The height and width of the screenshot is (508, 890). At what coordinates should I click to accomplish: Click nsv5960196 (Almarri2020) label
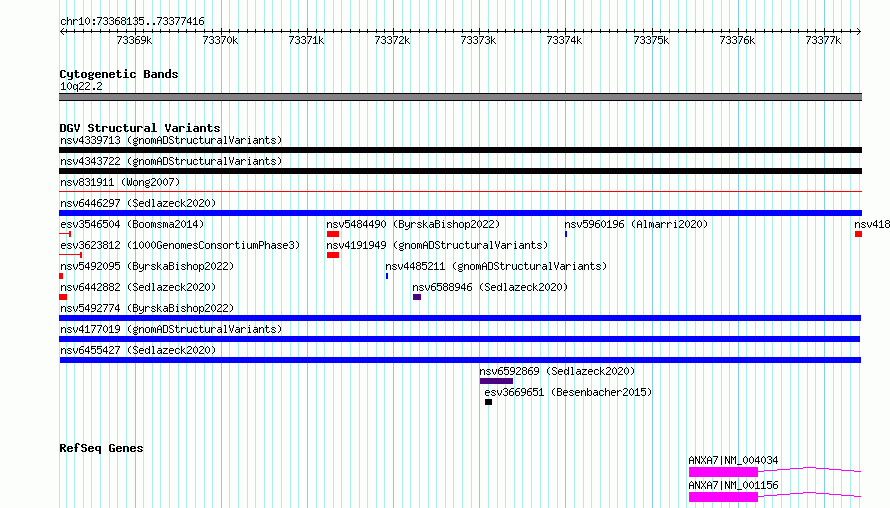636,224
